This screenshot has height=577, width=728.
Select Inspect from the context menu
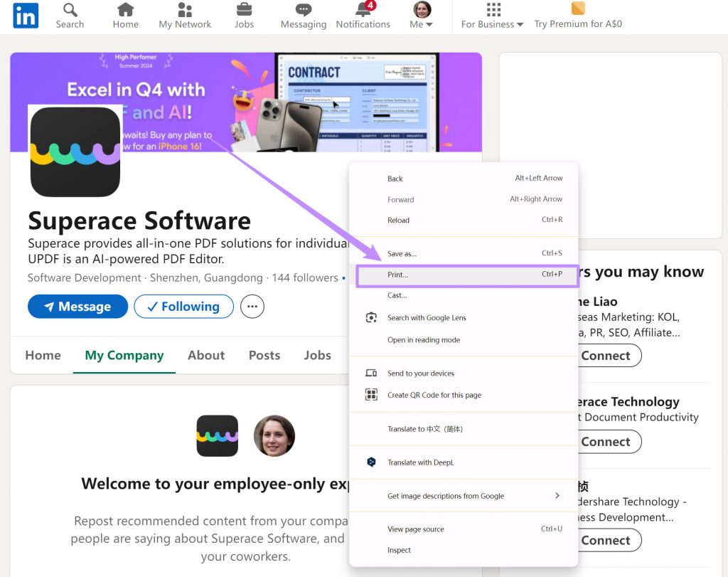(x=399, y=550)
